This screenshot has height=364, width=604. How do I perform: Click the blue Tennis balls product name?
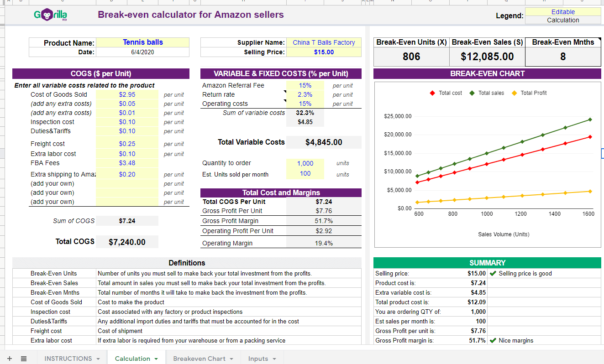(142, 42)
